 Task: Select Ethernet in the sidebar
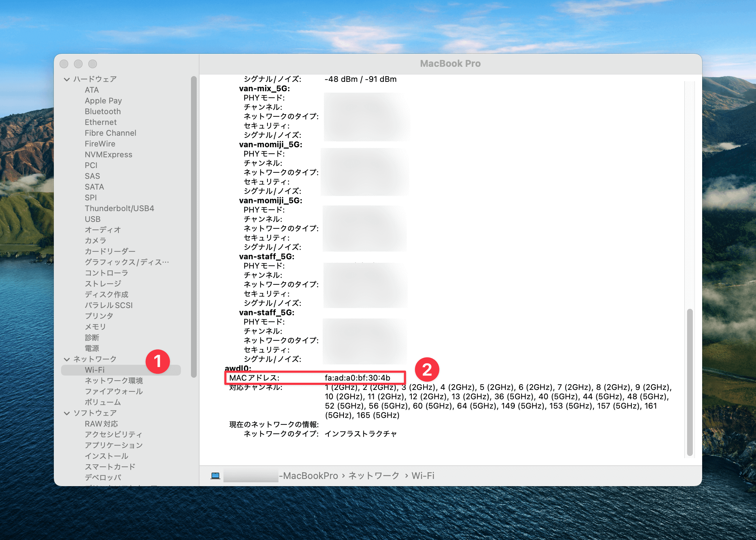pos(101,122)
